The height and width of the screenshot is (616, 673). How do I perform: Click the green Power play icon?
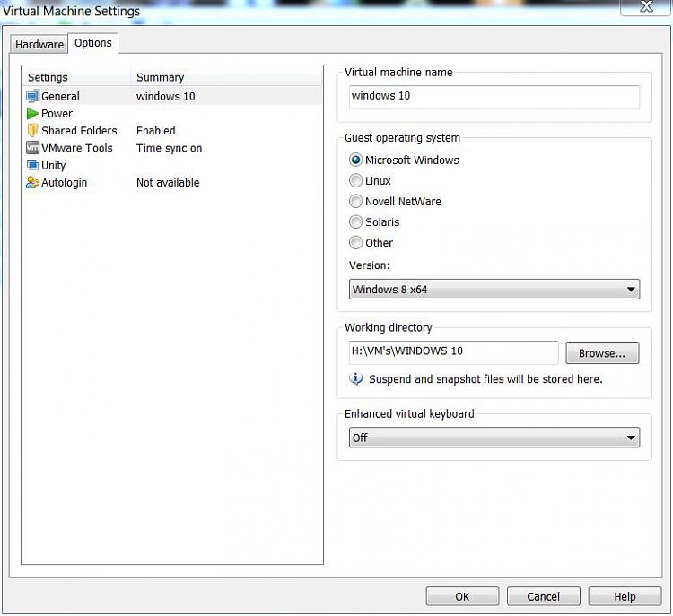click(32, 114)
